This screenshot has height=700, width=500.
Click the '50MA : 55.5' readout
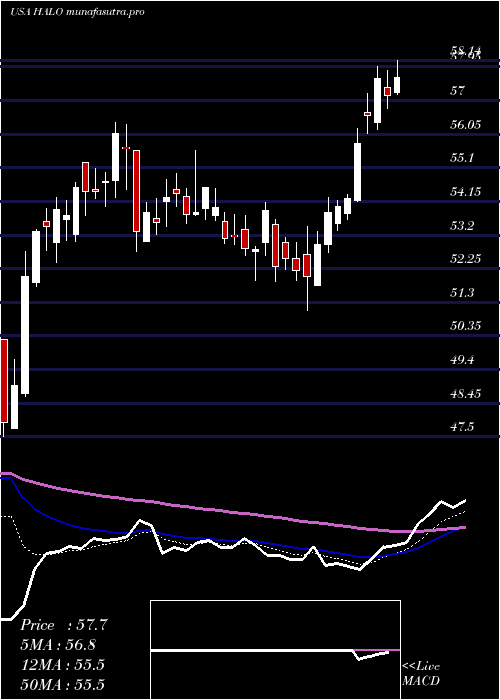(x=62, y=685)
